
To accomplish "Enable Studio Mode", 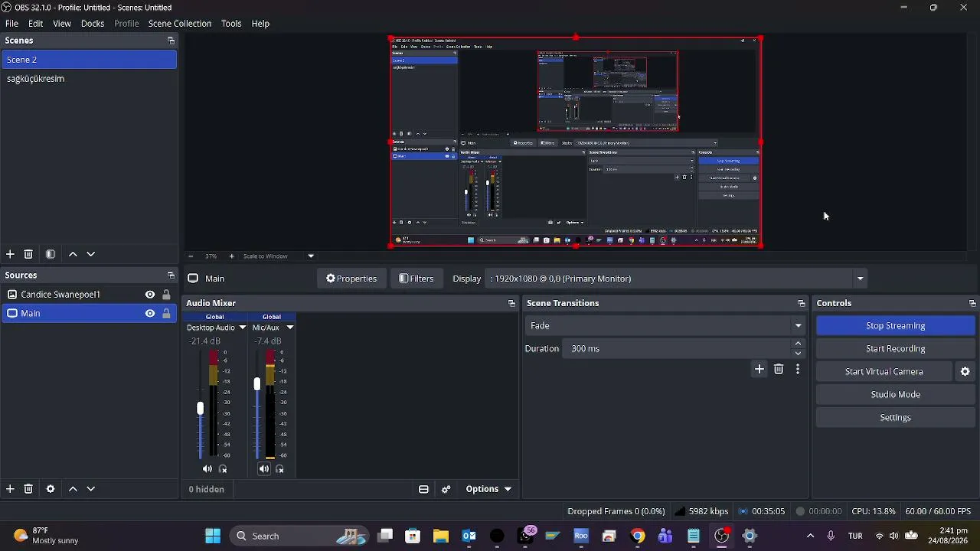I will (x=895, y=395).
